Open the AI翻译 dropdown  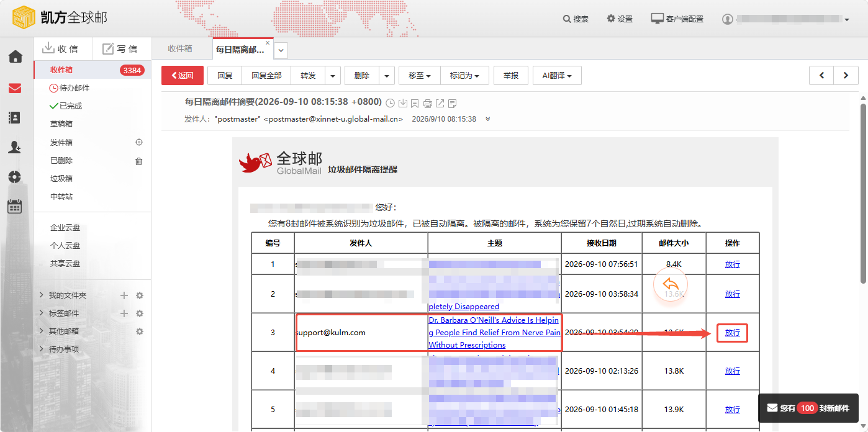pos(557,76)
